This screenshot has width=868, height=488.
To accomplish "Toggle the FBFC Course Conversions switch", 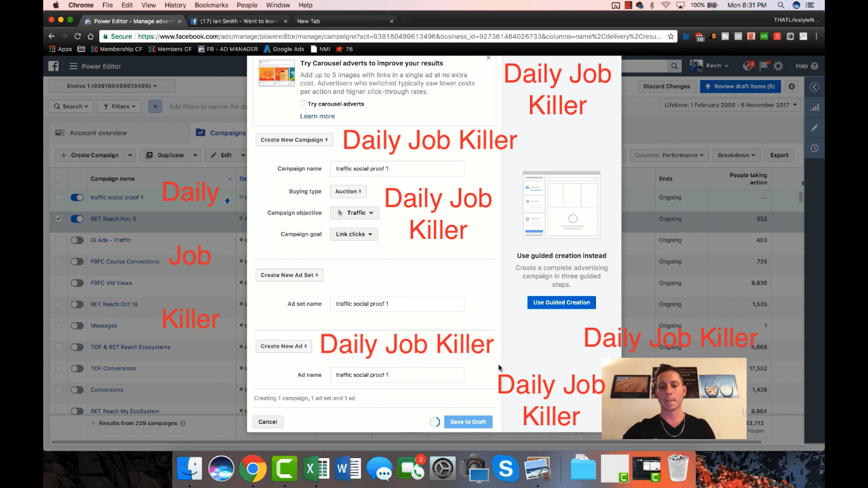I will pyautogui.click(x=77, y=262).
